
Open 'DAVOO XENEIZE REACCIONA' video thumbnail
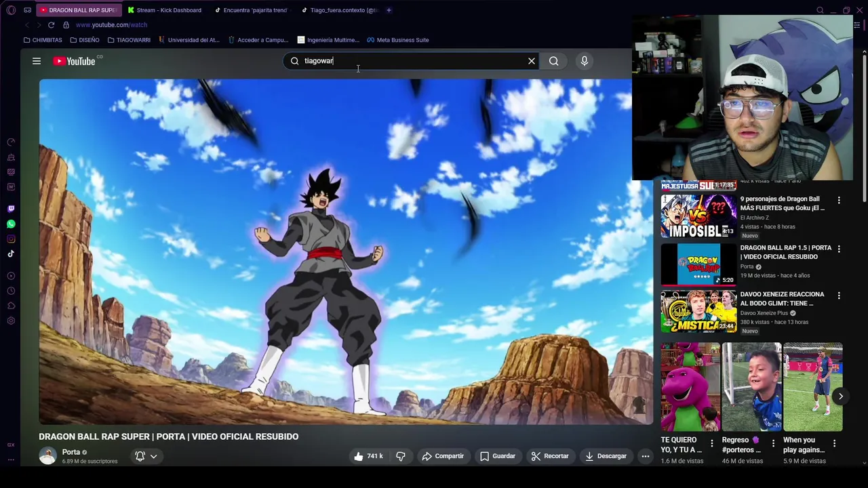pos(698,311)
